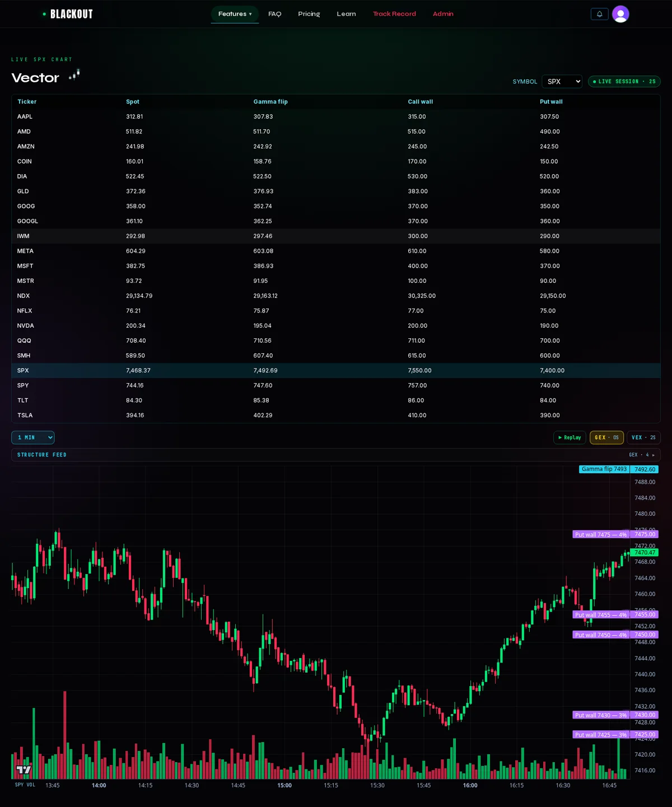Select the COIN ticker row

[336, 161]
